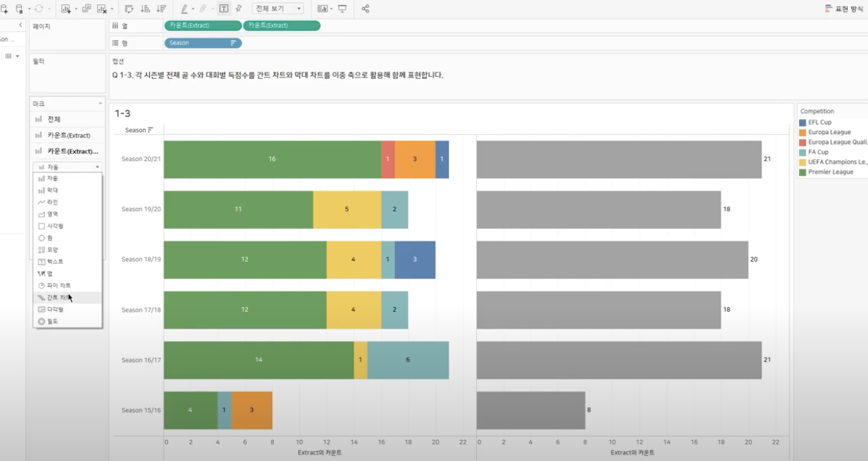Image resolution: width=868 pixels, height=461 pixels.
Task: Click the Season pill on the rows shelf
Action: pyautogui.click(x=203, y=43)
